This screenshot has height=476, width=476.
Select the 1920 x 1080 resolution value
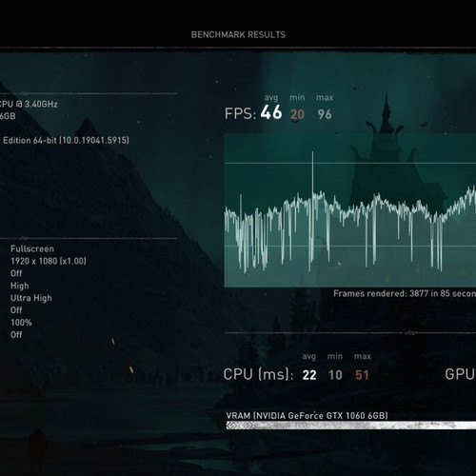[49, 261]
